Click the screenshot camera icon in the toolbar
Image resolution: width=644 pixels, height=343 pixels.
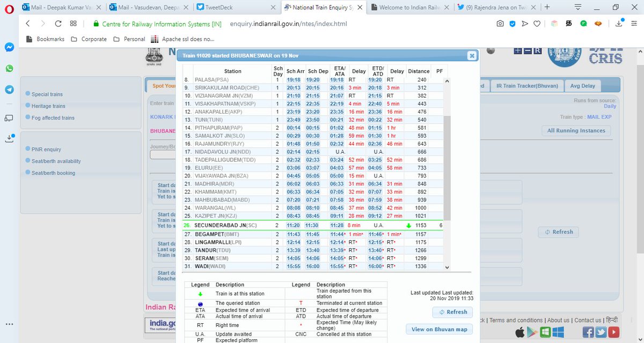coord(500,24)
